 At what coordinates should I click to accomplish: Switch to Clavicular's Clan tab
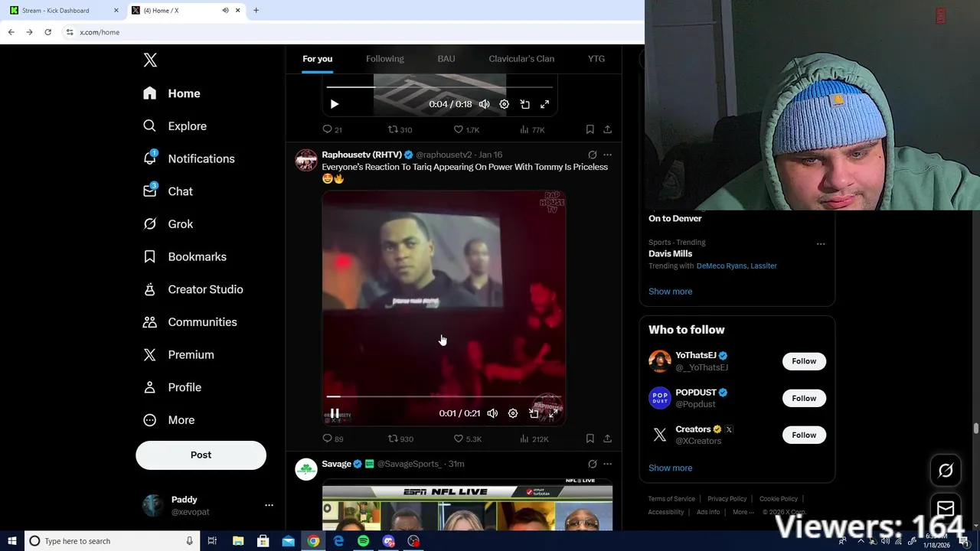(521, 59)
